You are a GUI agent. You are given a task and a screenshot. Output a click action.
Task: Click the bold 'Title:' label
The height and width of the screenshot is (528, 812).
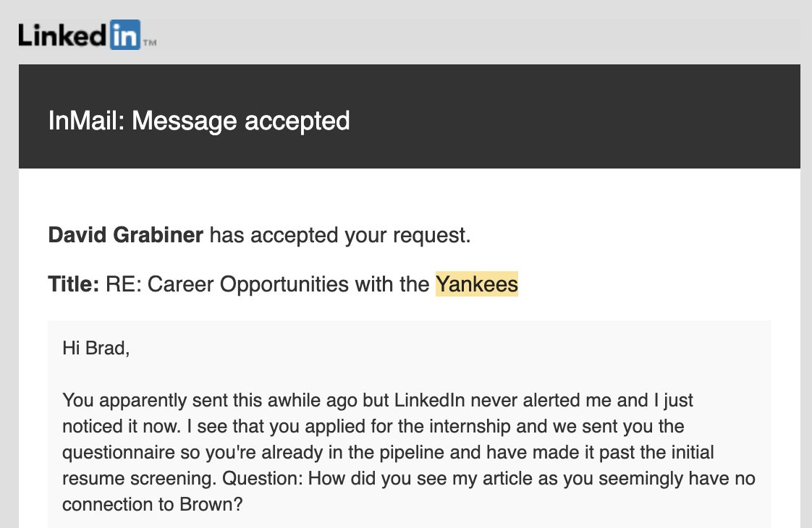tap(74, 284)
